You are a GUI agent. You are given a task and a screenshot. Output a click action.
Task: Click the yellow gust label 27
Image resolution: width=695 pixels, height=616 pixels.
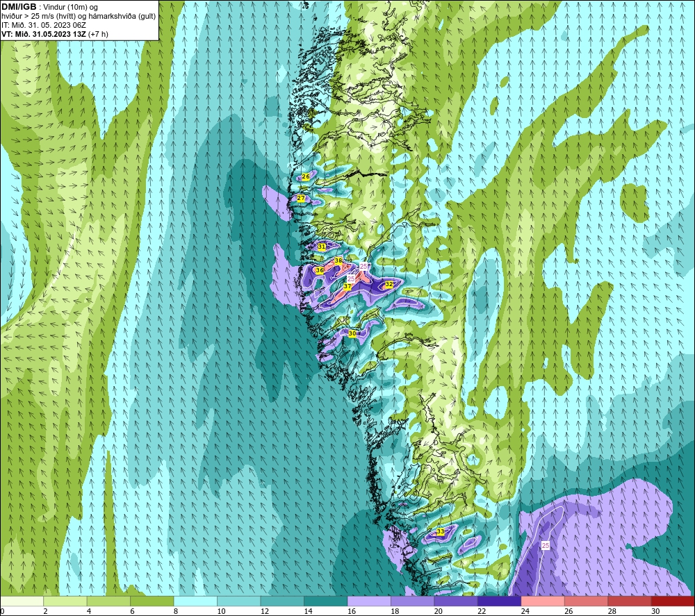coord(301,198)
